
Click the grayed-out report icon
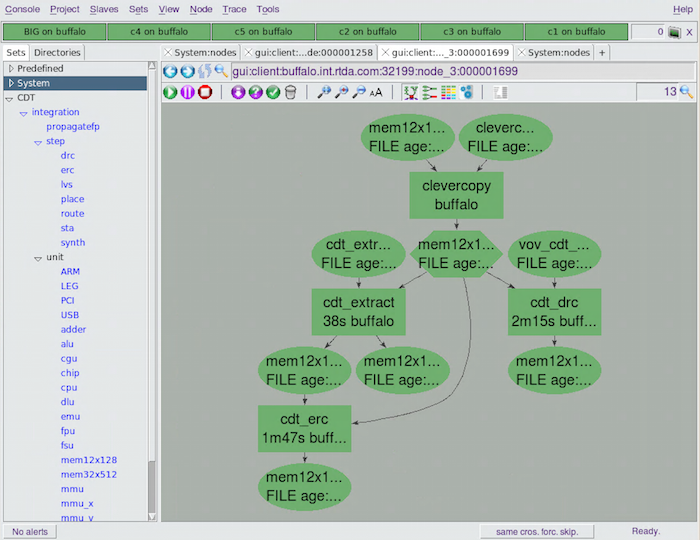click(x=500, y=92)
